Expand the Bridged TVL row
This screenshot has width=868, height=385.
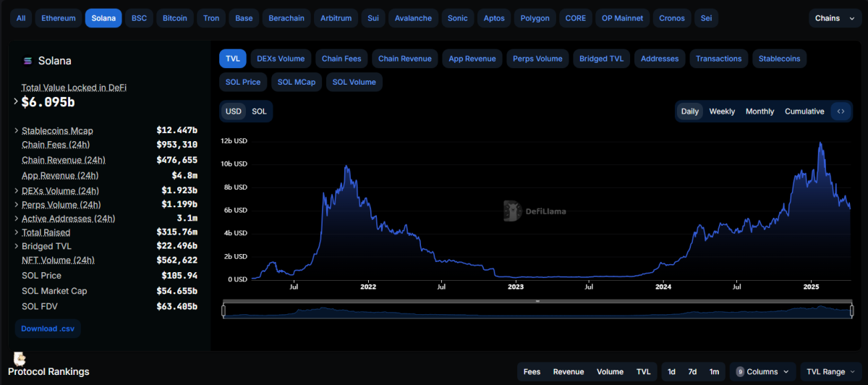tap(17, 246)
